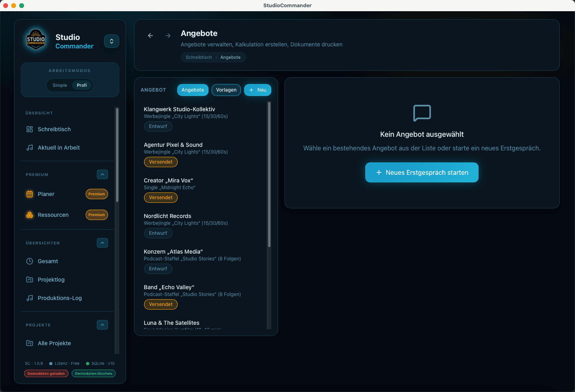Collapse the ÜBERSICHTEN section
This screenshot has height=392, width=575.
coord(102,243)
